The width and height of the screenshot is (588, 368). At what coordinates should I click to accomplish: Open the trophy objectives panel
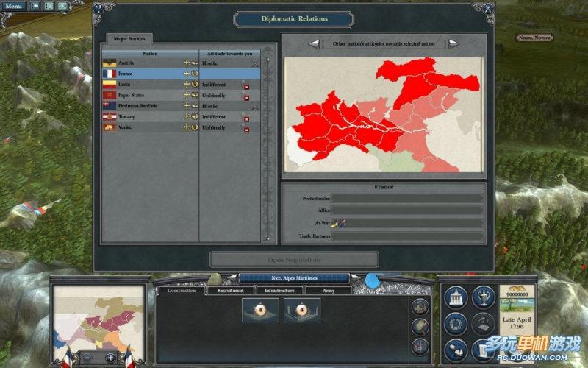pyautogui.click(x=484, y=298)
